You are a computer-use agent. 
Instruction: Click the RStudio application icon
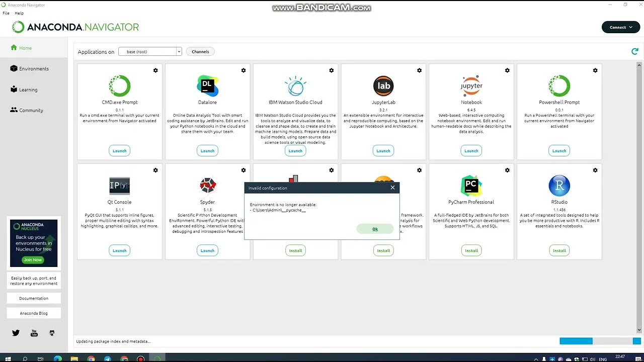[559, 186]
